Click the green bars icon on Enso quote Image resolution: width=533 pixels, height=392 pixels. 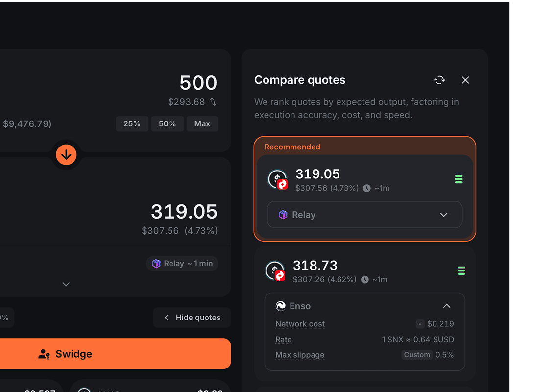point(461,270)
